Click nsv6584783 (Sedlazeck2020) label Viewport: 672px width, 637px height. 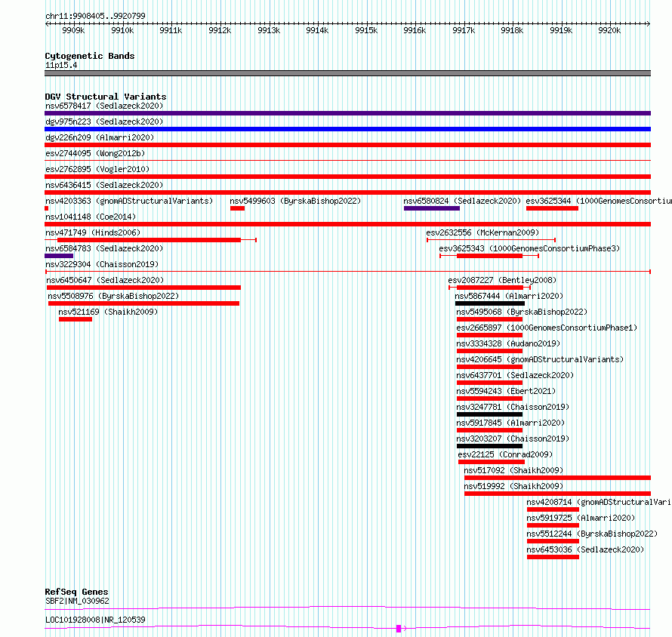point(104,248)
